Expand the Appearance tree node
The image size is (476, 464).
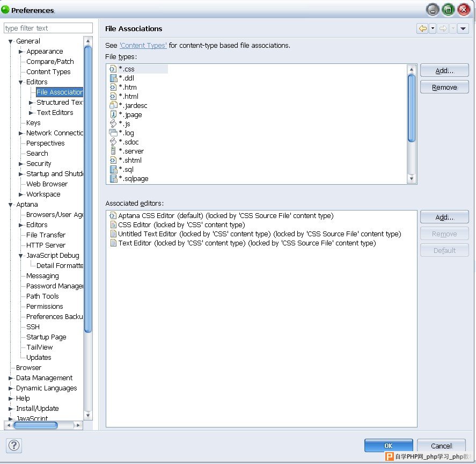pos(21,52)
